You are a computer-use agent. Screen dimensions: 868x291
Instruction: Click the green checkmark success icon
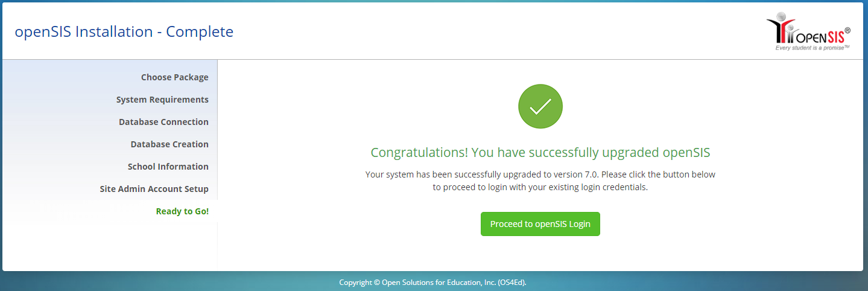pyautogui.click(x=540, y=106)
